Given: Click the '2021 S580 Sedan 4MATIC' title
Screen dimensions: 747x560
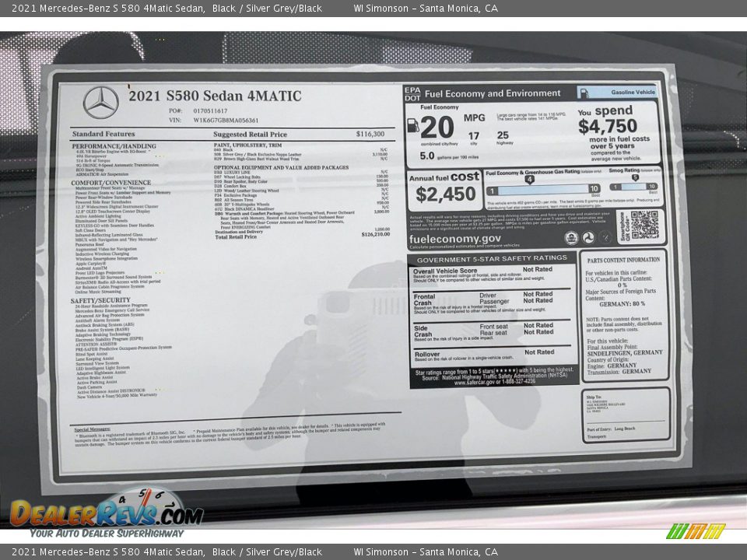Looking at the screenshot, I should coord(215,96).
